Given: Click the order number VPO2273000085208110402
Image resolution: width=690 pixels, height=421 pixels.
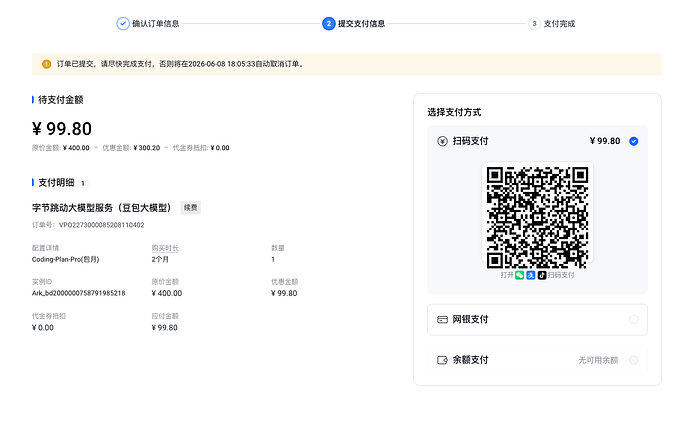Looking at the screenshot, I should (102, 225).
